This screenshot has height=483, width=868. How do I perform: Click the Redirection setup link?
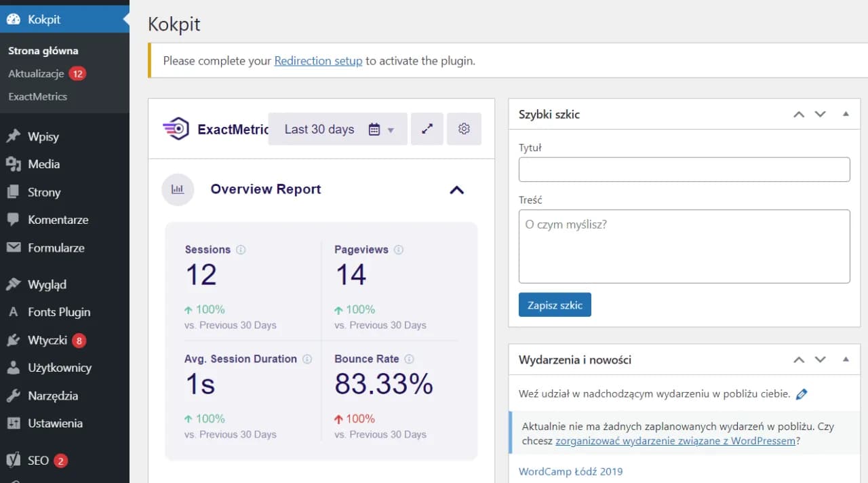(x=318, y=60)
